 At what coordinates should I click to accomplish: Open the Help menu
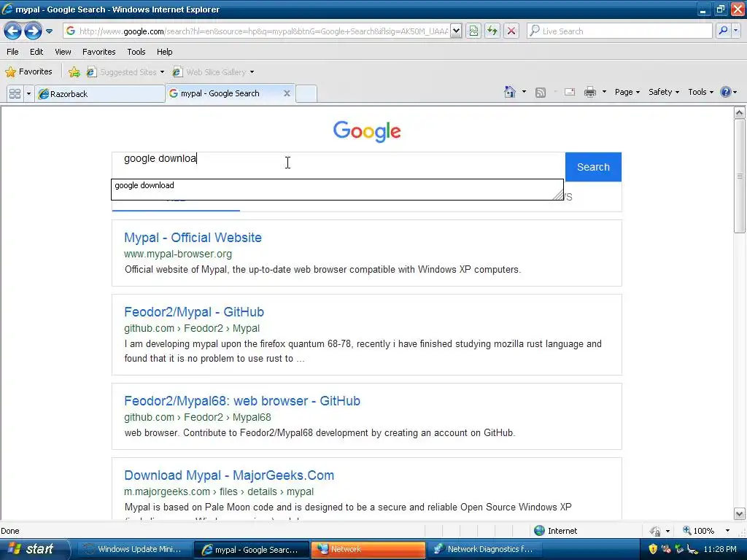point(164,52)
